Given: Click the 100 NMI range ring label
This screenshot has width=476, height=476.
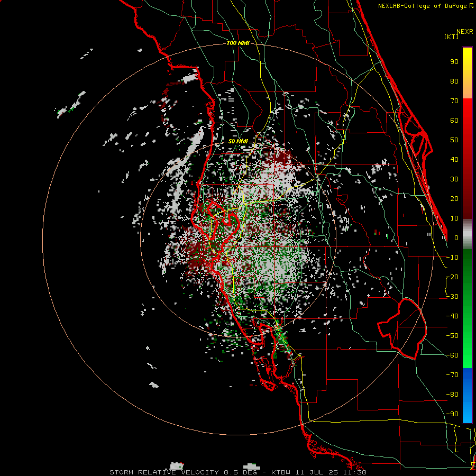Looking at the screenshot, I should coord(238,43).
